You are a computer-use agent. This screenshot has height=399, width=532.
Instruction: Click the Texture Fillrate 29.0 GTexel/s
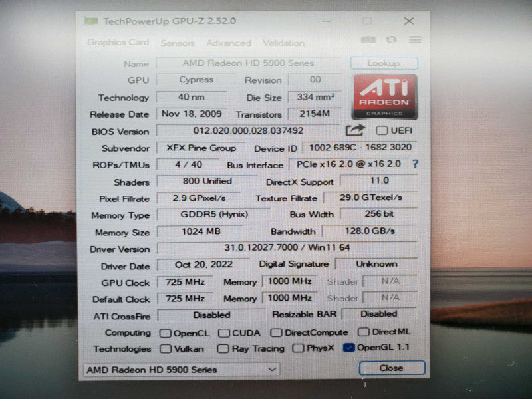click(x=371, y=198)
